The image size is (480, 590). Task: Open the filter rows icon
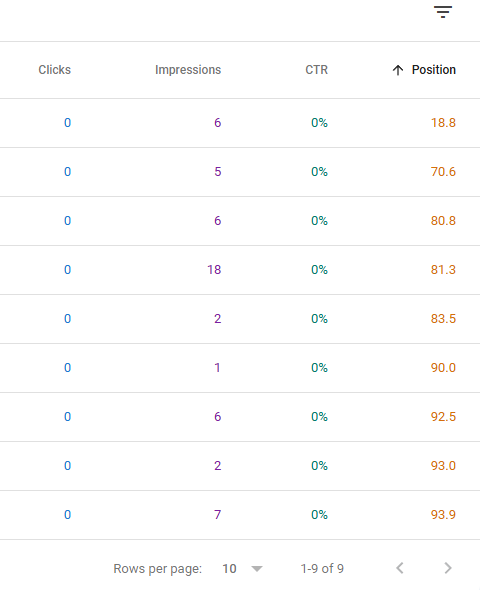(x=443, y=12)
